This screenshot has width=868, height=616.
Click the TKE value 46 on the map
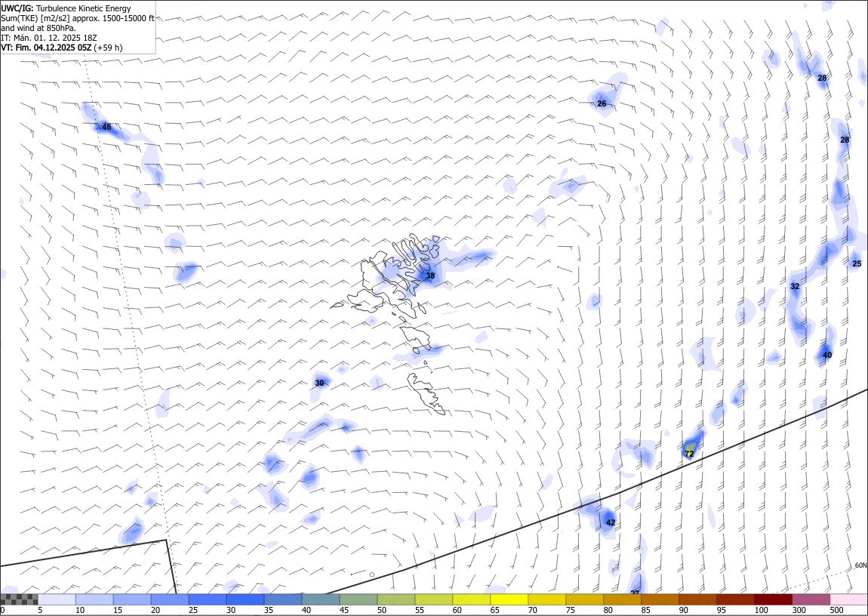tap(107, 128)
